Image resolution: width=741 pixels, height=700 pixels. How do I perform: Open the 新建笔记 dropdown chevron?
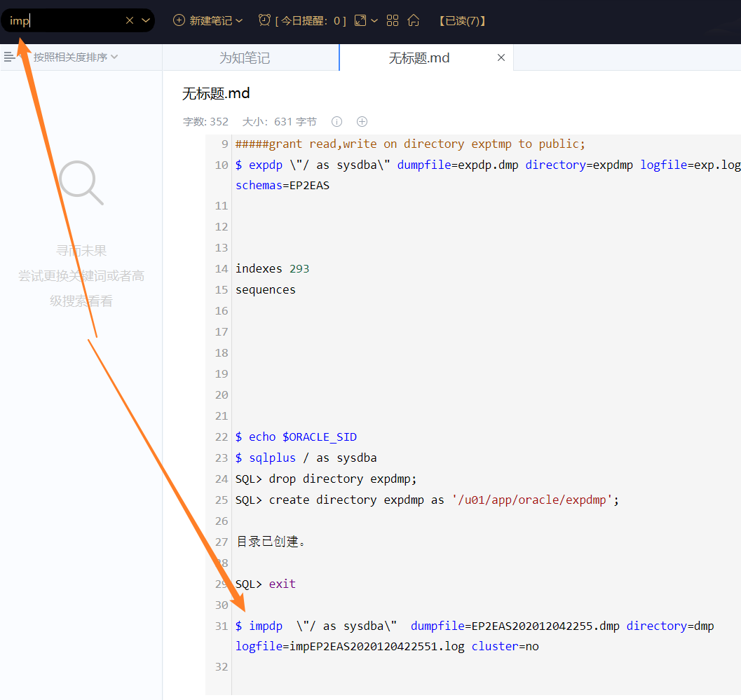click(239, 21)
